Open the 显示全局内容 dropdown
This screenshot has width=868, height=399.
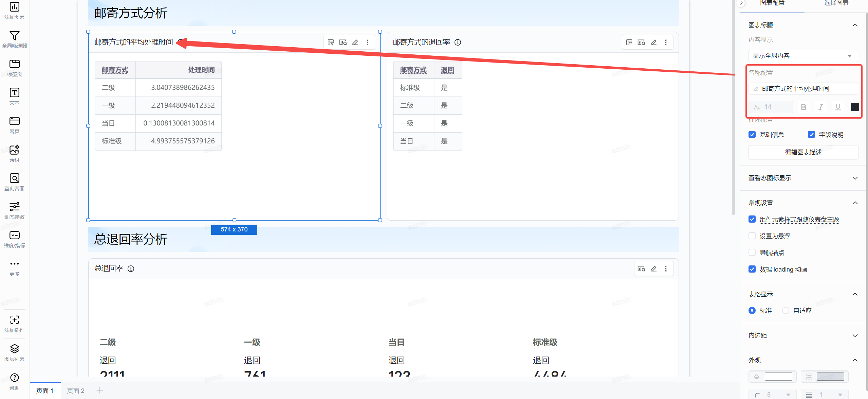click(x=803, y=56)
